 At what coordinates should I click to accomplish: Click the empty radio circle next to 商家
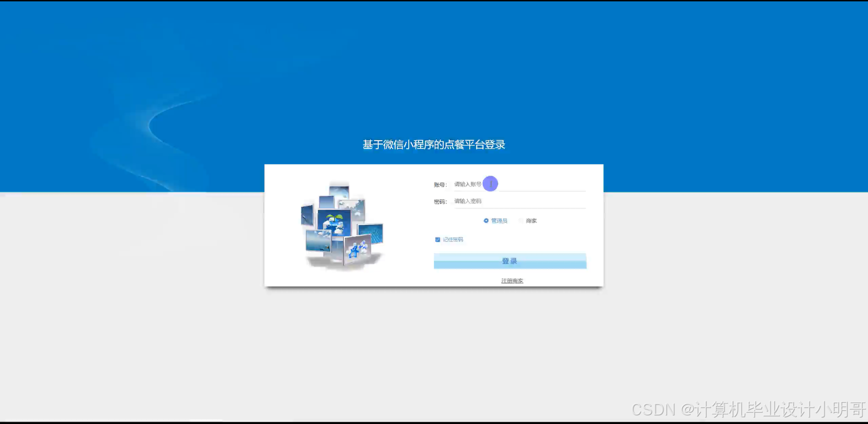[521, 221]
